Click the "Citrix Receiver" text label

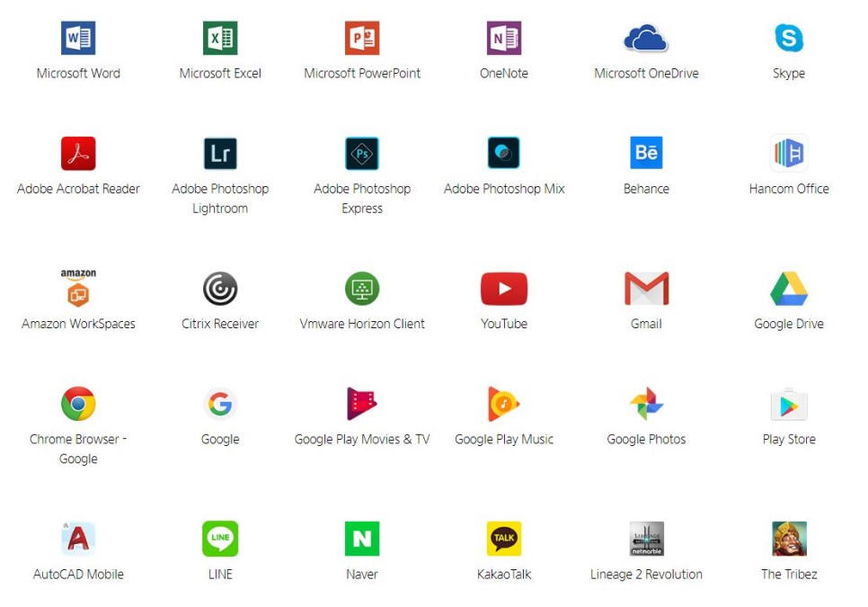(x=220, y=324)
